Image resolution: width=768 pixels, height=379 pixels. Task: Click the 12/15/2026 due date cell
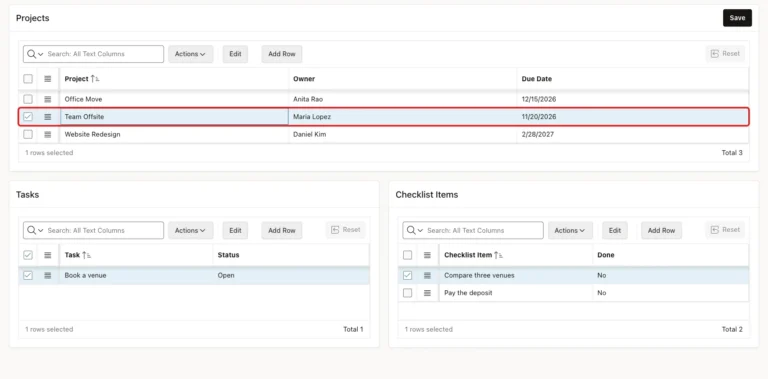tap(632, 99)
